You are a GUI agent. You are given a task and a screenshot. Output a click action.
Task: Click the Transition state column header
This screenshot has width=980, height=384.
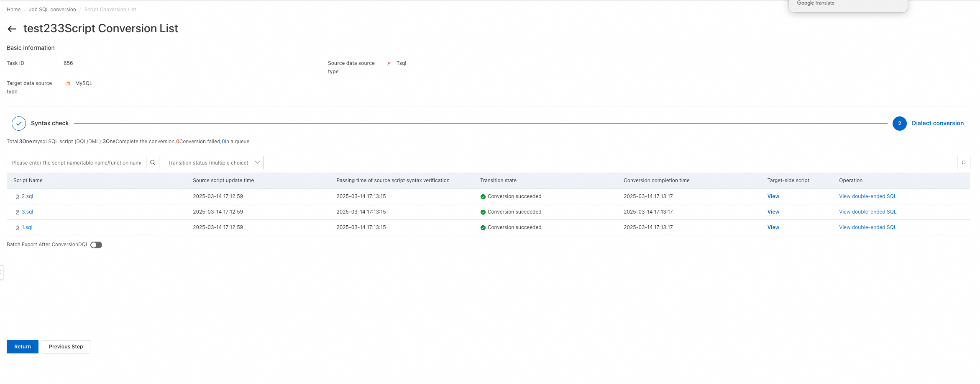click(x=498, y=180)
